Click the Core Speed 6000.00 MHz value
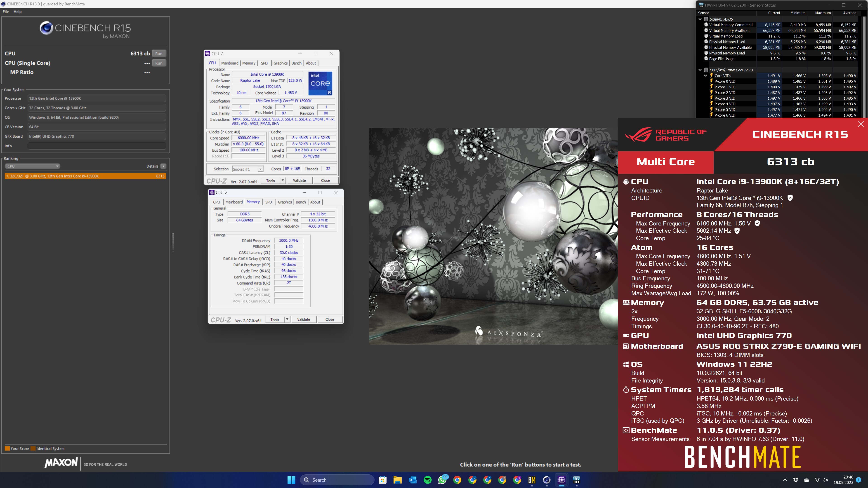This screenshot has width=868, height=488. coord(248,138)
